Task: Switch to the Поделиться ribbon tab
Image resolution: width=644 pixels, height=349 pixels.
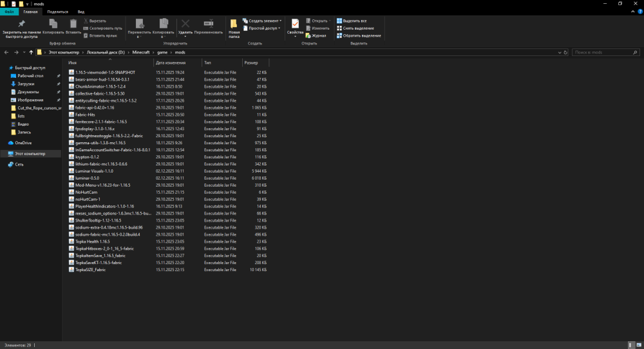Action: [57, 12]
